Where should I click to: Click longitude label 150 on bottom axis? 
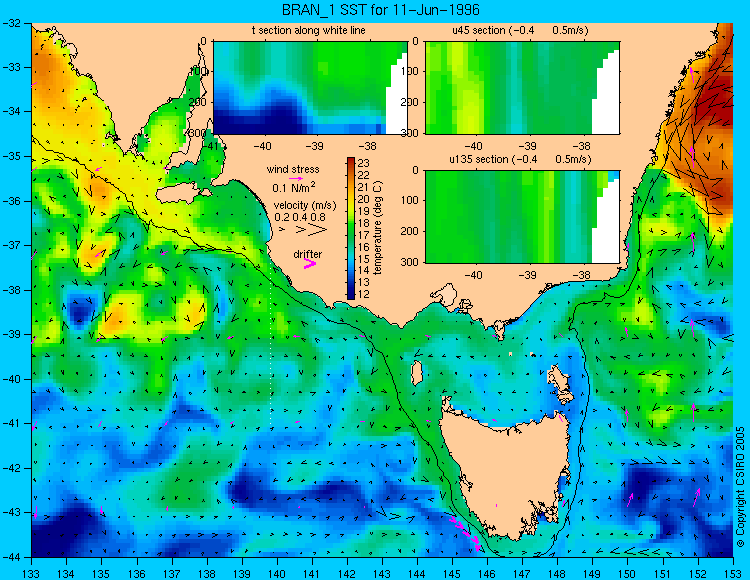tap(628, 574)
